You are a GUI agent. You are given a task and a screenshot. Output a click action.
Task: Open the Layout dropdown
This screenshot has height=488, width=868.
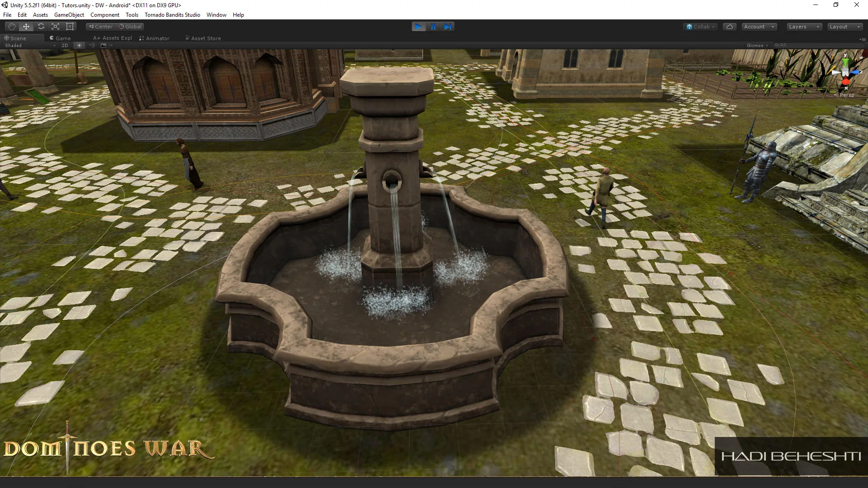coord(845,27)
